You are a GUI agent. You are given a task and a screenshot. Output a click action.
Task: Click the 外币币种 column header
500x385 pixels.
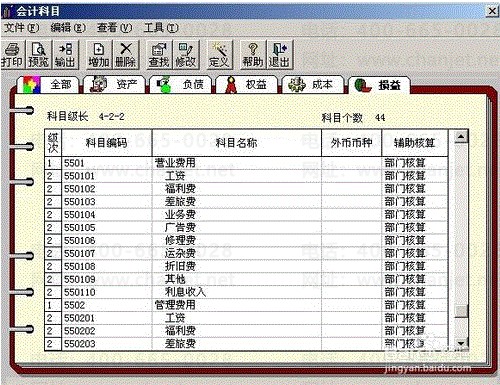[351, 143]
